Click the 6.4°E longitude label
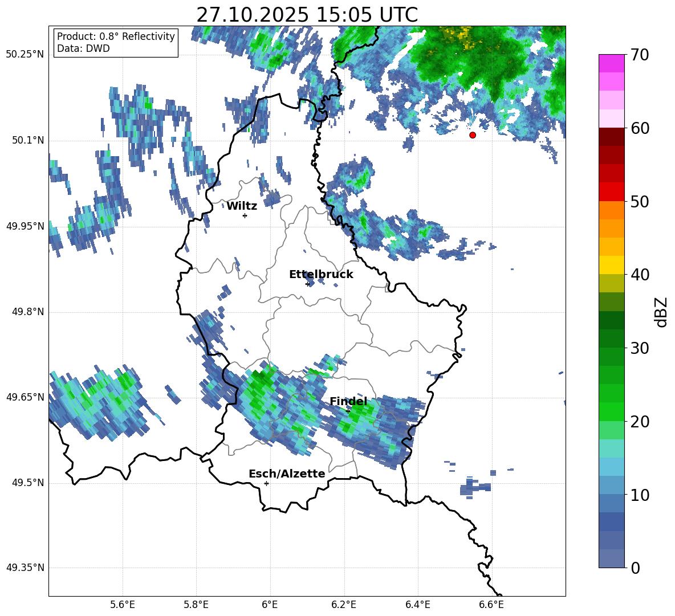This screenshot has height=616, width=675. [417, 605]
